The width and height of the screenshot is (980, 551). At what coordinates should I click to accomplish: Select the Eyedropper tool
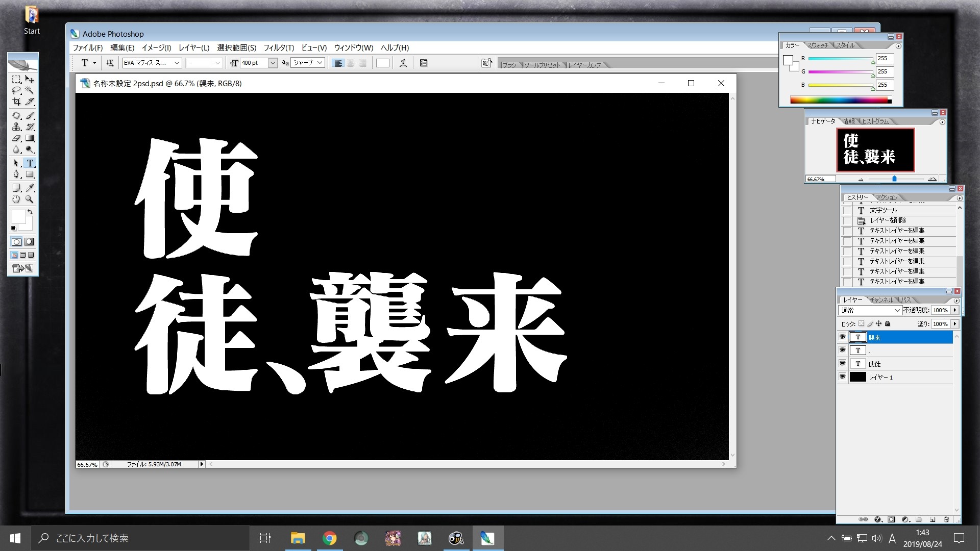pos(30,188)
